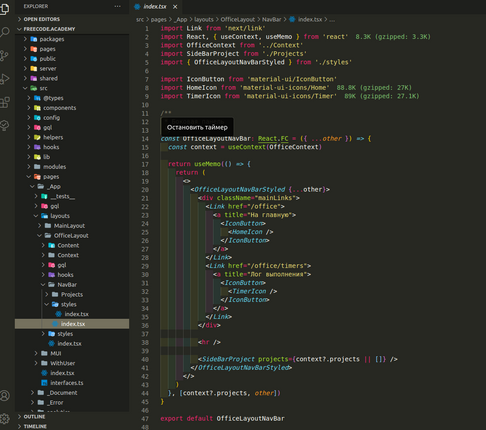Click the 'material-ui-icons/Timer' import string
The height and width of the screenshot is (430, 486).
pos(290,96)
